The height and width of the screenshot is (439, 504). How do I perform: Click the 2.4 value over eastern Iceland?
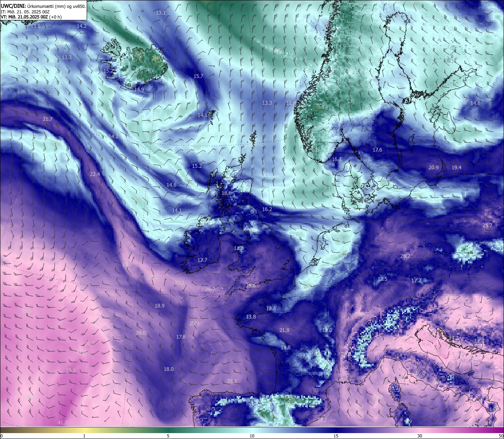click(156, 58)
